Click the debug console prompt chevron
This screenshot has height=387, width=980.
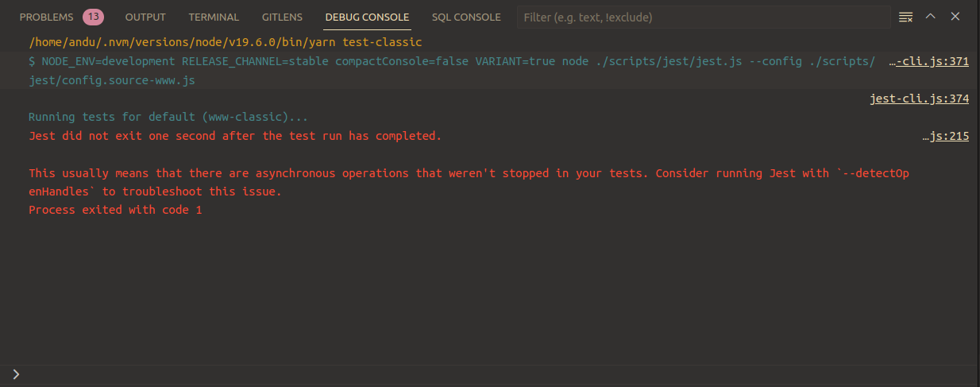click(x=17, y=373)
